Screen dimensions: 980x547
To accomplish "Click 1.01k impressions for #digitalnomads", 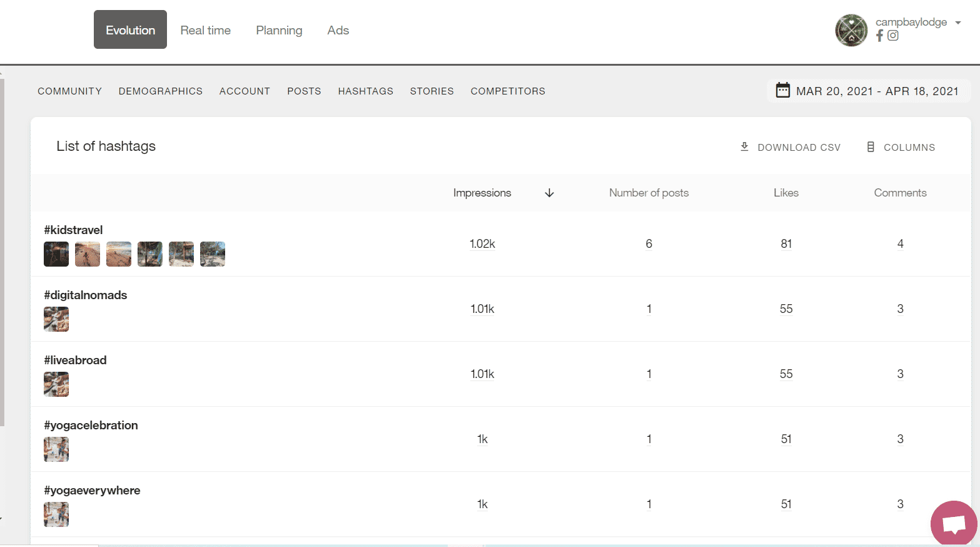I will (x=482, y=309).
